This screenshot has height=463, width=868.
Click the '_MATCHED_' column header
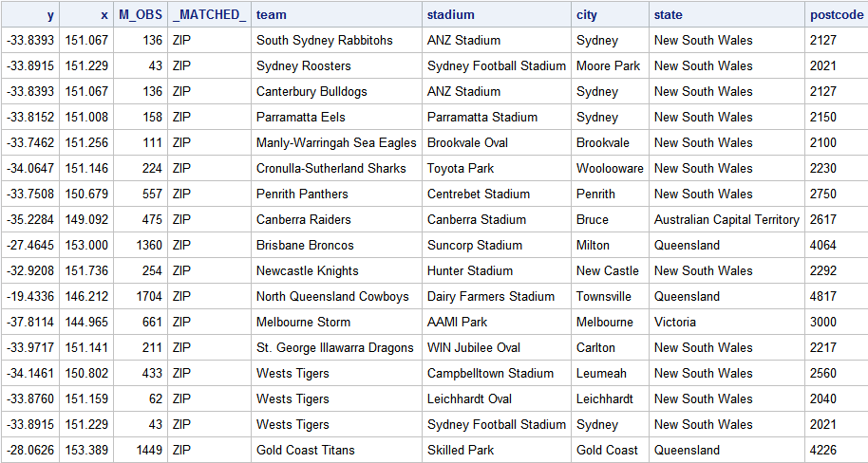point(209,14)
